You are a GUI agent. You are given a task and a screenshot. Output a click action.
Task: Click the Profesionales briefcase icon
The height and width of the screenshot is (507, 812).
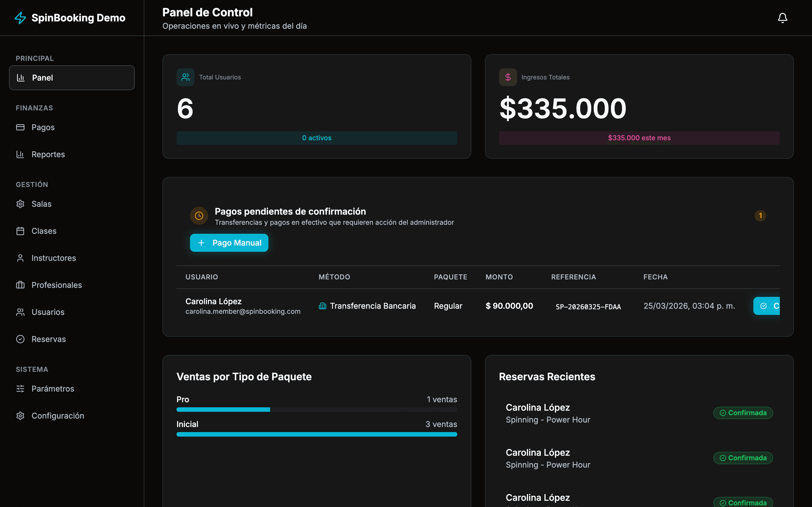pos(20,285)
